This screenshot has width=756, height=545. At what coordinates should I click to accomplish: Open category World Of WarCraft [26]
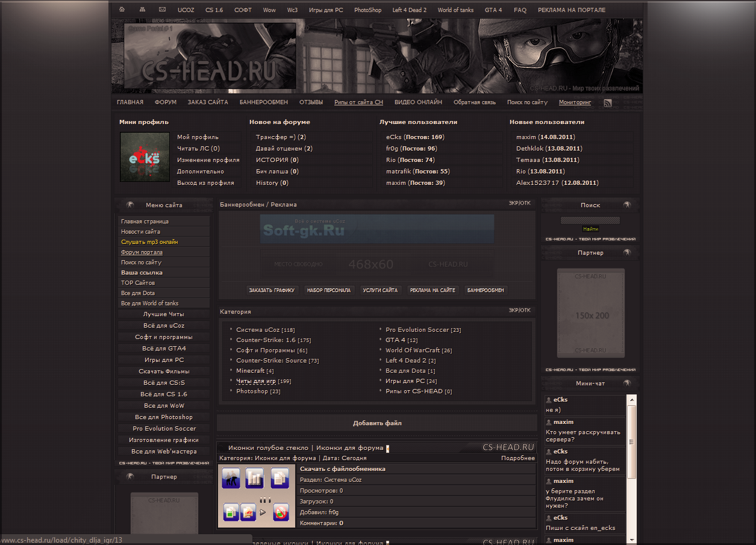[x=419, y=350]
